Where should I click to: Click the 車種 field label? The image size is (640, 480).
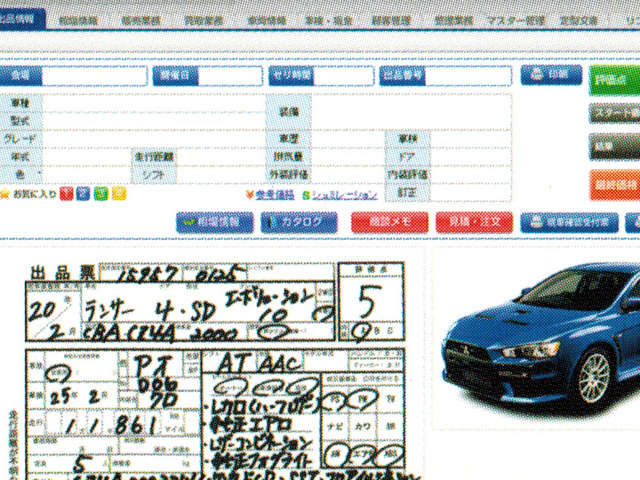[x=20, y=103]
